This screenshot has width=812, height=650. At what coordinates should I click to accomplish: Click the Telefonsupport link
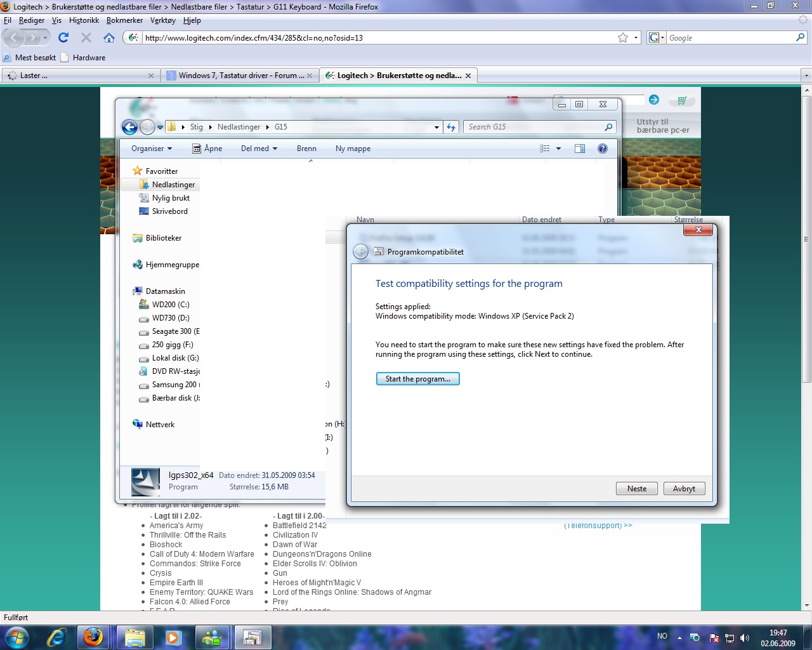coord(598,526)
